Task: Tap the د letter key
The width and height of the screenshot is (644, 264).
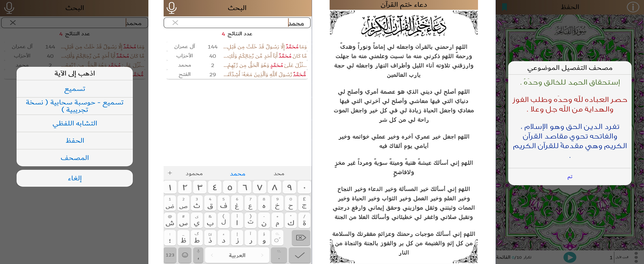Action: coord(224,237)
